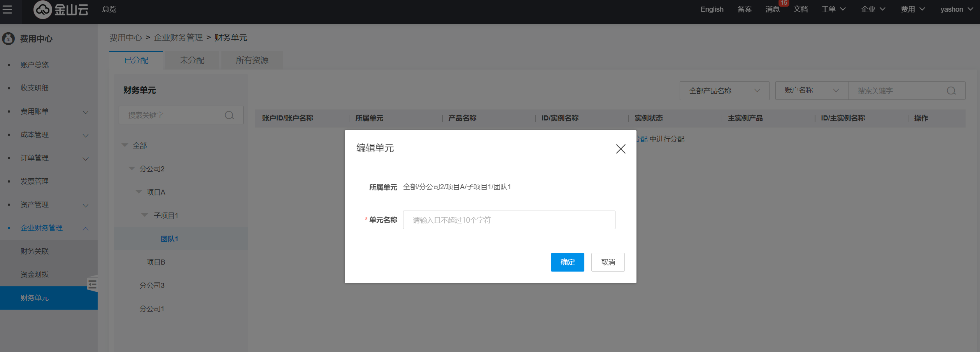Click 费用中心 in breadcrumb
This screenshot has height=352, width=980.
pyautogui.click(x=126, y=38)
